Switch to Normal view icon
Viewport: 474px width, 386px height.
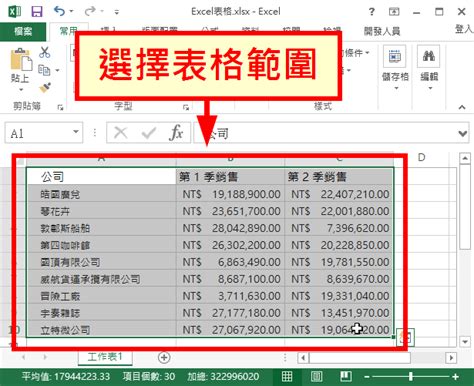click(x=287, y=377)
